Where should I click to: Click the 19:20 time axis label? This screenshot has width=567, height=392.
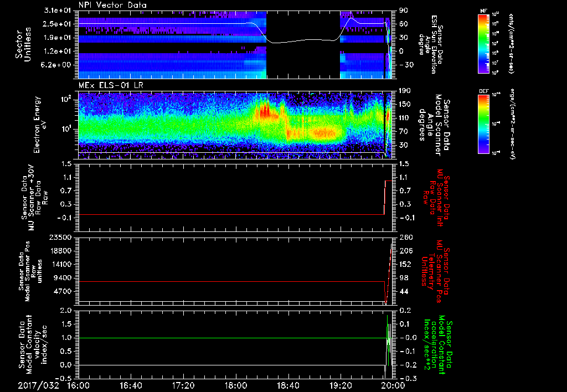[340, 385]
